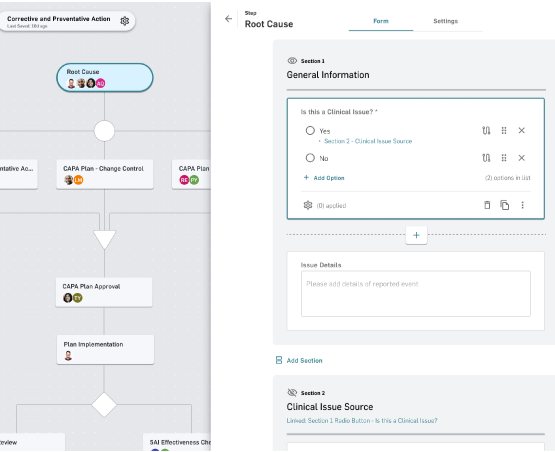
Task: Insert a new field with plus button
Action: click(416, 235)
